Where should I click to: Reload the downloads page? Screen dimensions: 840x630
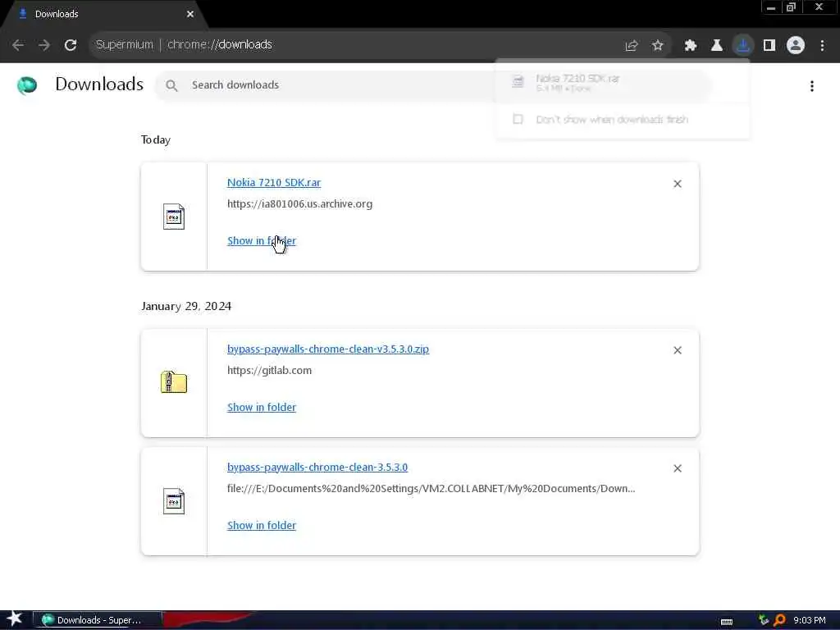[x=71, y=45]
